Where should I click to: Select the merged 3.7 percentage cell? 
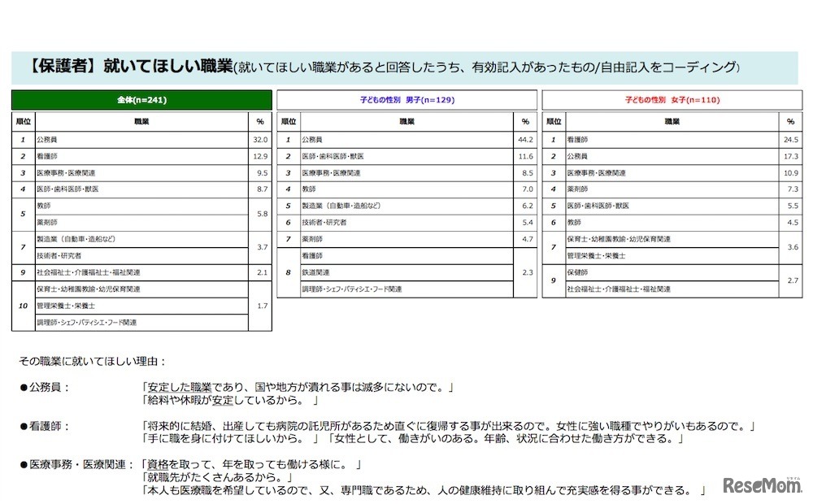[260, 247]
